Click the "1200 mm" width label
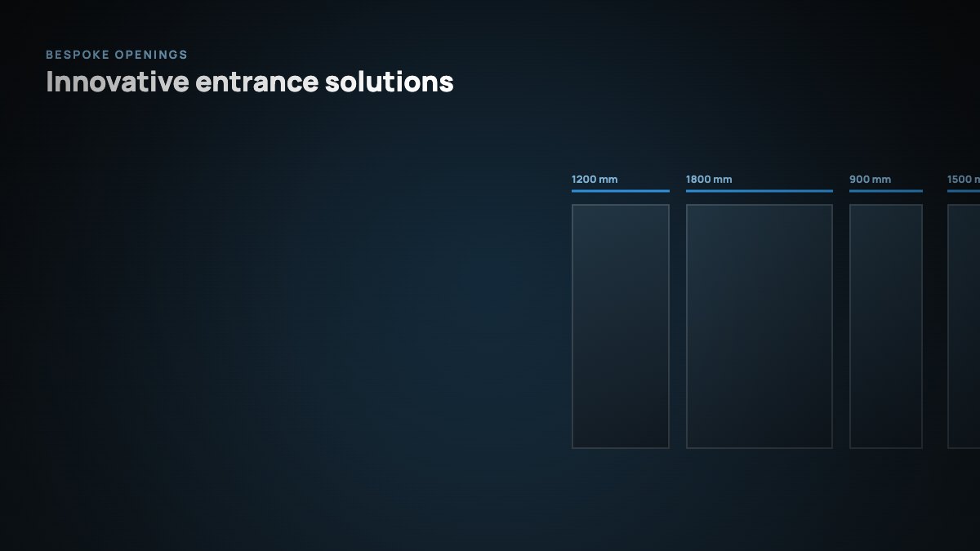The width and height of the screenshot is (980, 551). 595,180
